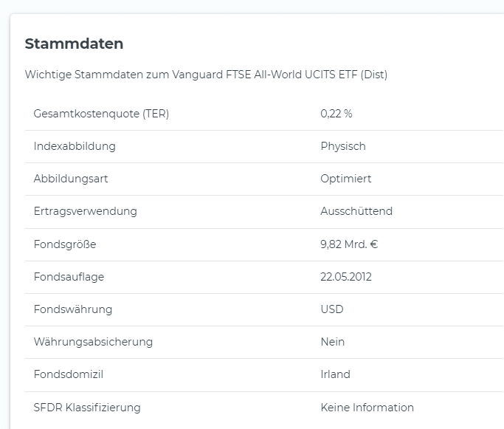Select the Ertragsverwendung row label
This screenshot has width=504, height=429.
86,211
